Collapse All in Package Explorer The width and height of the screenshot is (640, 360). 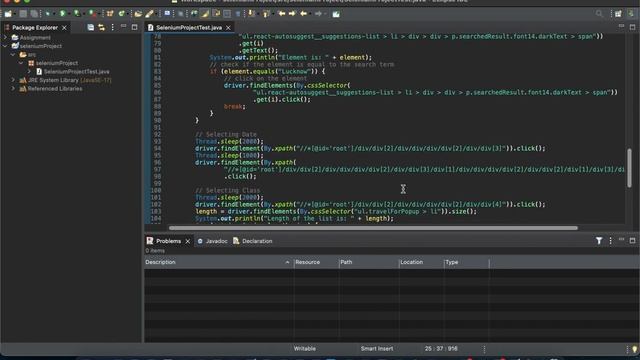point(91,27)
